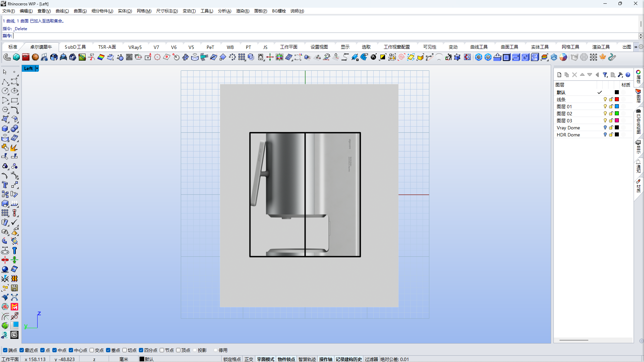
Task: Click the new layer icon
Action: 559,75
